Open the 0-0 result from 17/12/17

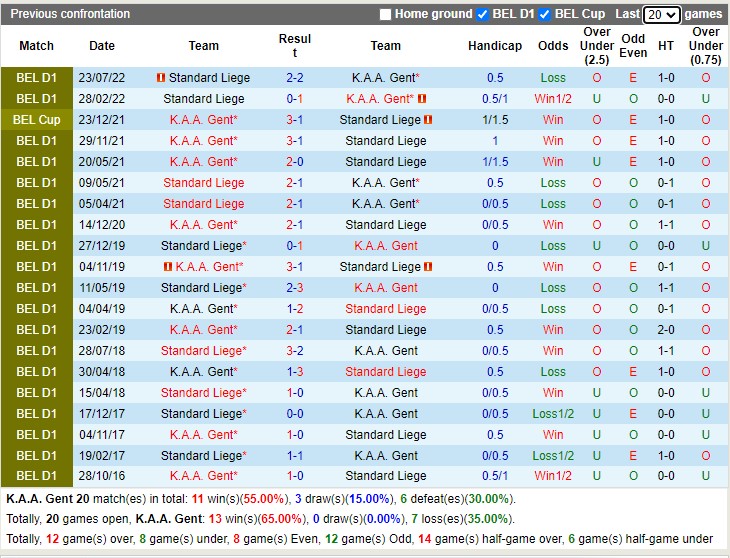coord(295,414)
